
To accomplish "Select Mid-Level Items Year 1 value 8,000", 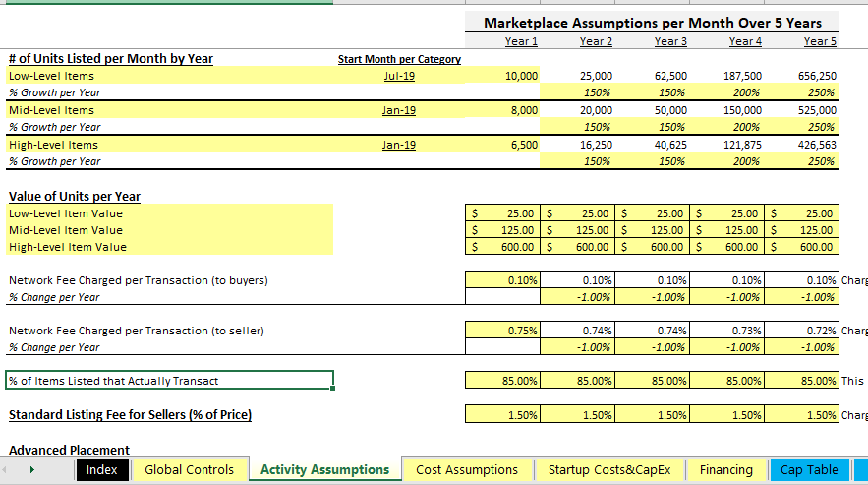I will tap(502, 110).
